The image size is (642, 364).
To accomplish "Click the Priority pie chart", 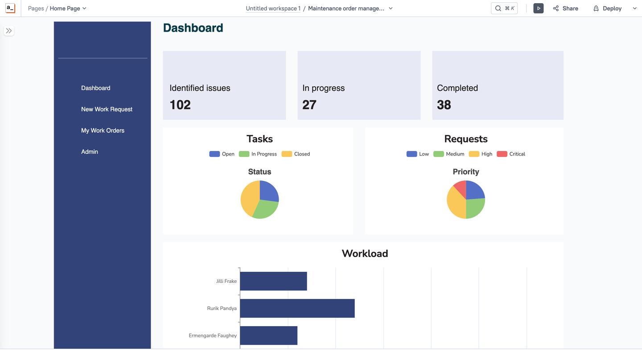I will pos(465,199).
